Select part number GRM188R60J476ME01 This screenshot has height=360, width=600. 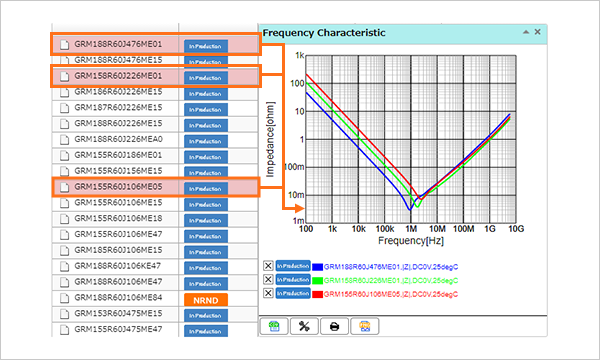[x=118, y=44]
